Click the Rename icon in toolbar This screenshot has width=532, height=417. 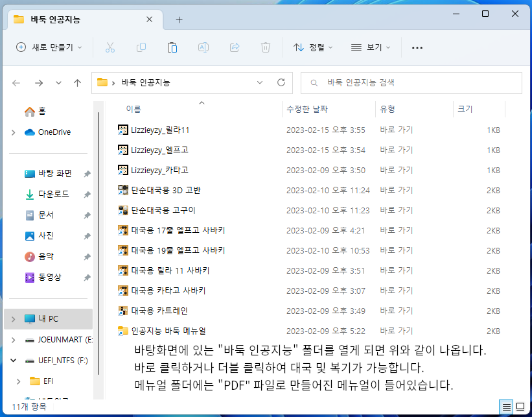(203, 47)
